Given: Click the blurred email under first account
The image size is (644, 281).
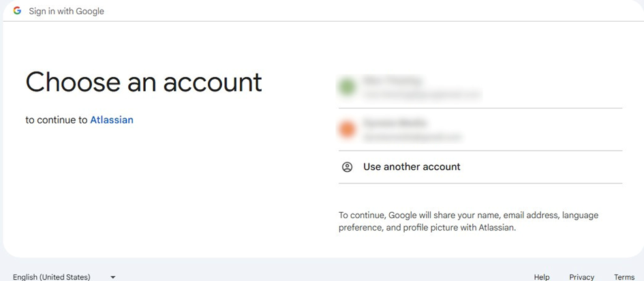Looking at the screenshot, I should pos(422,95).
